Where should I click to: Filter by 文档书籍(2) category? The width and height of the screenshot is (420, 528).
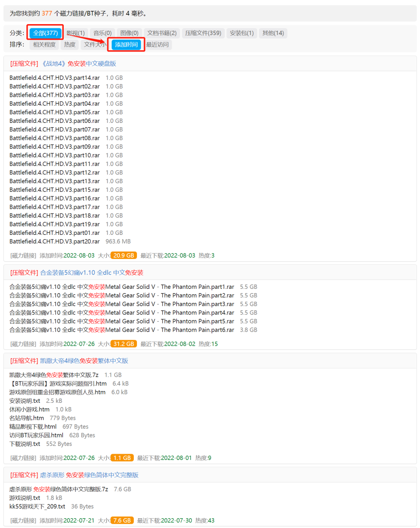162,33
